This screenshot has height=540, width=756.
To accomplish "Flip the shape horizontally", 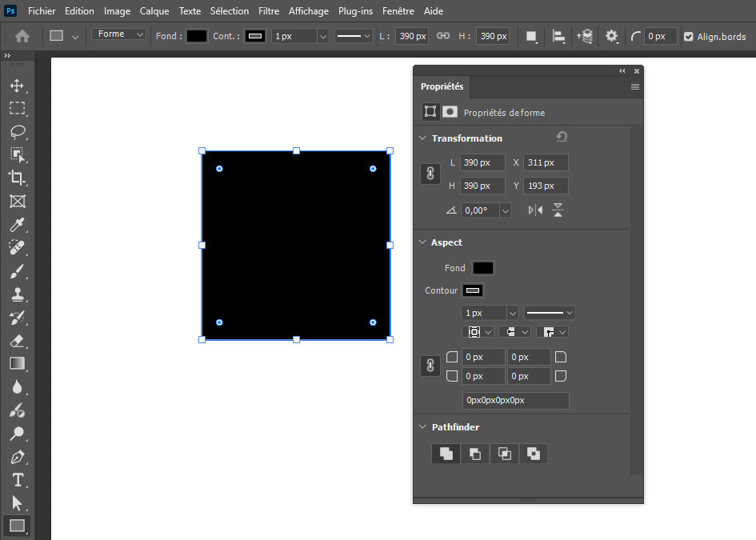I will (535, 210).
